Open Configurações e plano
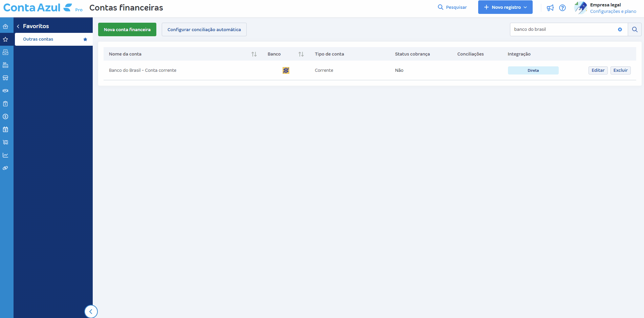Image resolution: width=644 pixels, height=318 pixels. coord(613,11)
